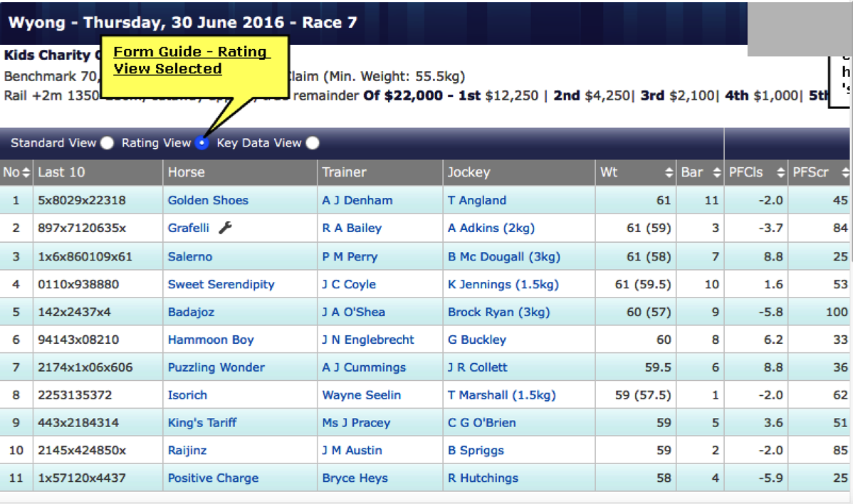
Task: Sort by the Bar column arrows
Action: pos(716,173)
